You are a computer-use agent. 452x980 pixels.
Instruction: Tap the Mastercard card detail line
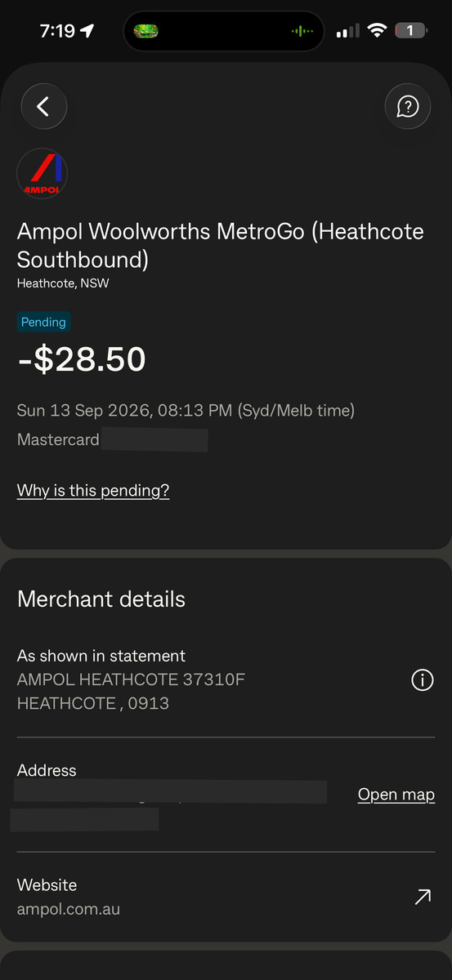point(112,440)
